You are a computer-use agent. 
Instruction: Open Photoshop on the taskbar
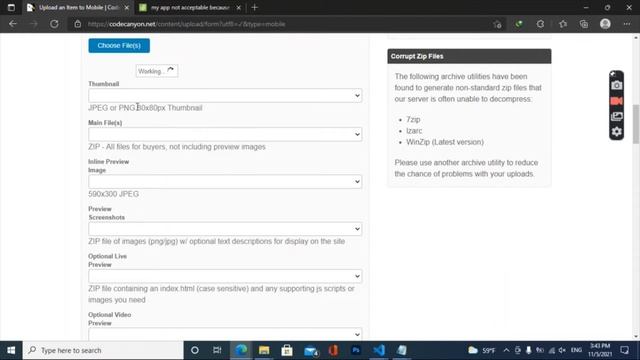356,350
